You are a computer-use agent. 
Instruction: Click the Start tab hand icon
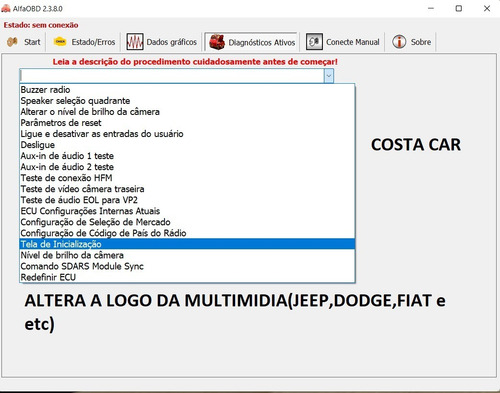12,42
